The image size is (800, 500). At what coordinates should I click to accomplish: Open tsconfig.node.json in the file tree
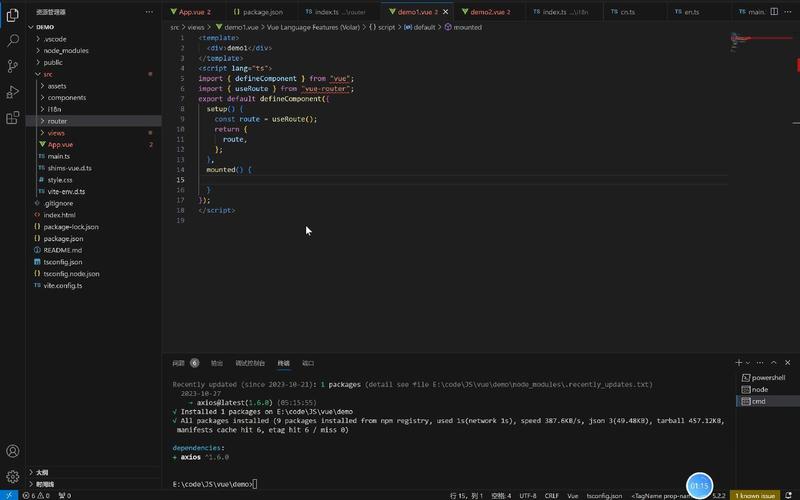[x=94, y=273]
